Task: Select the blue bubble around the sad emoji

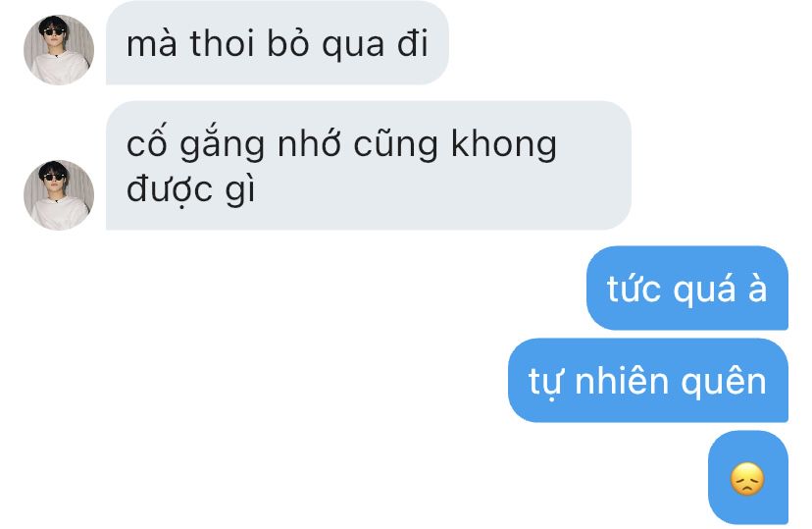Action: point(748,478)
